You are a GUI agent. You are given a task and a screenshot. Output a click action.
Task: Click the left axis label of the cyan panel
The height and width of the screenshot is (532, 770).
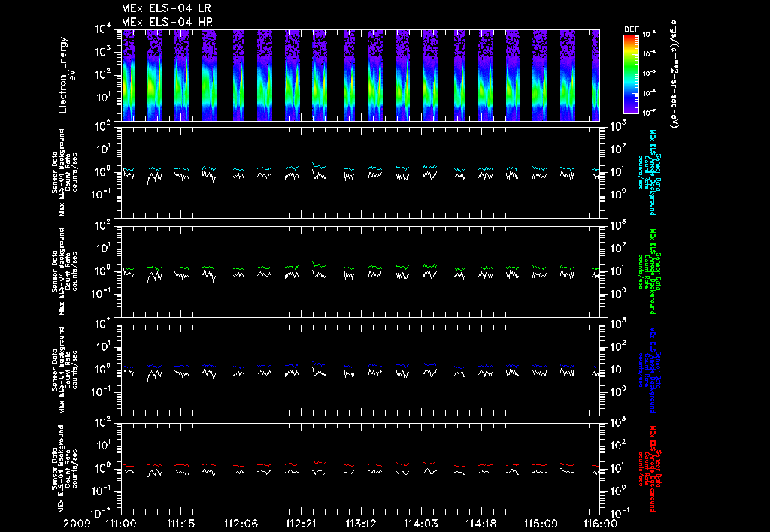pos(65,172)
